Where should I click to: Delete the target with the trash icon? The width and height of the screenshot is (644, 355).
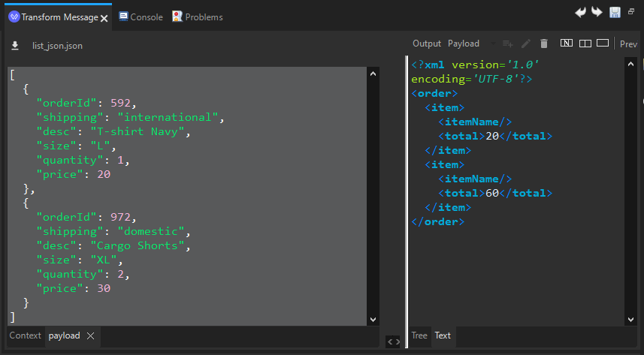point(544,44)
